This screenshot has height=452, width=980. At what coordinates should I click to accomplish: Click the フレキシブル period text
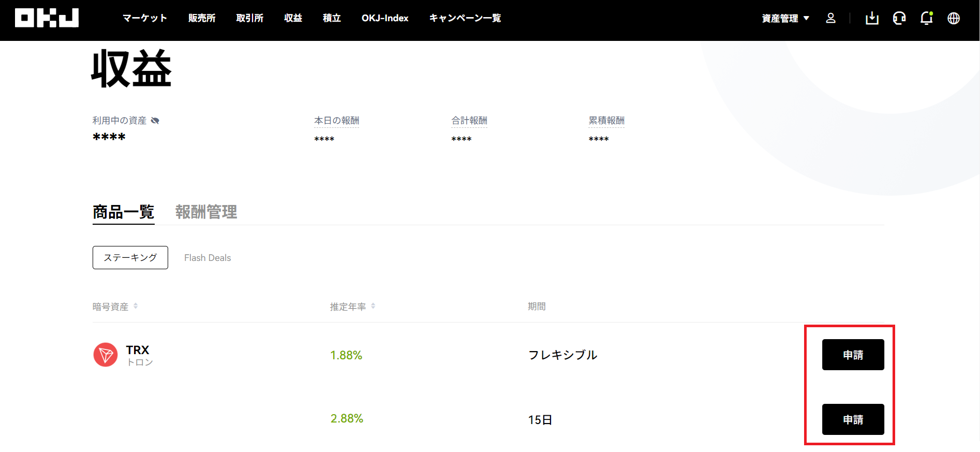pyautogui.click(x=563, y=355)
